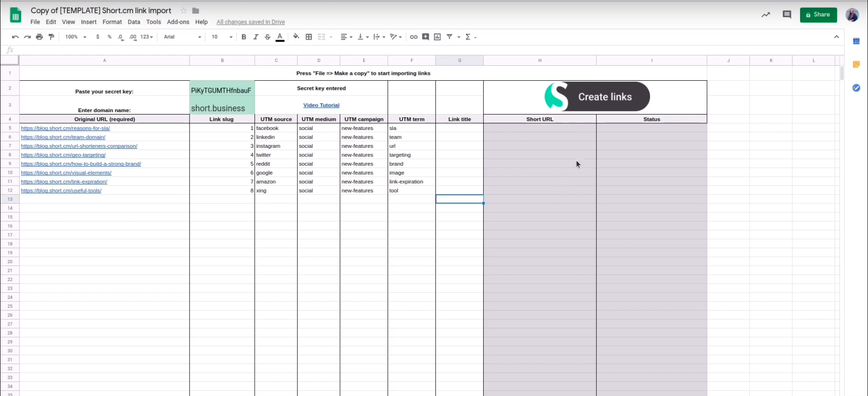Open the fill color picker
The height and width of the screenshot is (396, 868).
[x=296, y=37]
